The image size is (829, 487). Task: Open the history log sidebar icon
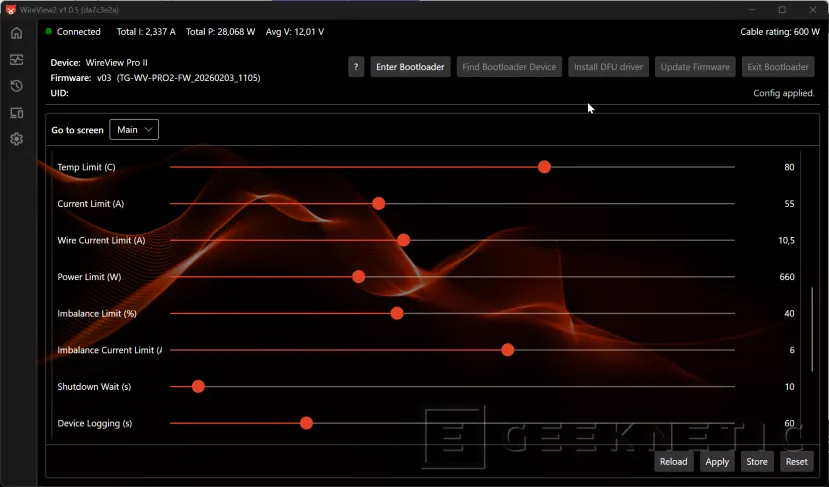click(16, 86)
